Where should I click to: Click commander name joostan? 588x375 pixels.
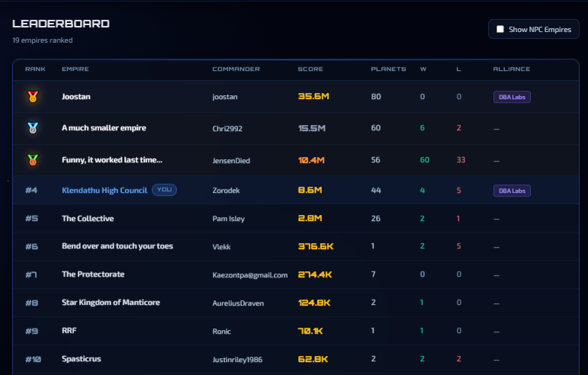point(225,97)
